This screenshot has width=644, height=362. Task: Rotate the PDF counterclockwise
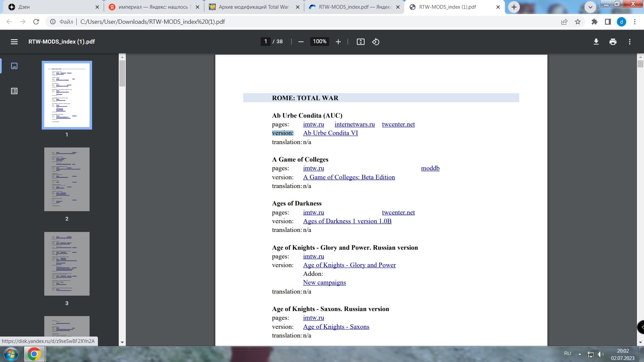(x=376, y=42)
